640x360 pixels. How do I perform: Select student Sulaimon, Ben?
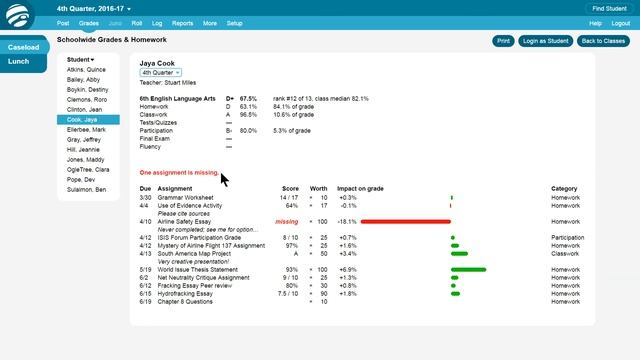click(x=87, y=190)
